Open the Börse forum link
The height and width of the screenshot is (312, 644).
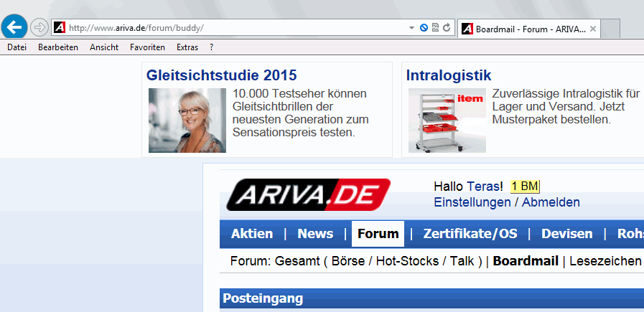coord(347,261)
